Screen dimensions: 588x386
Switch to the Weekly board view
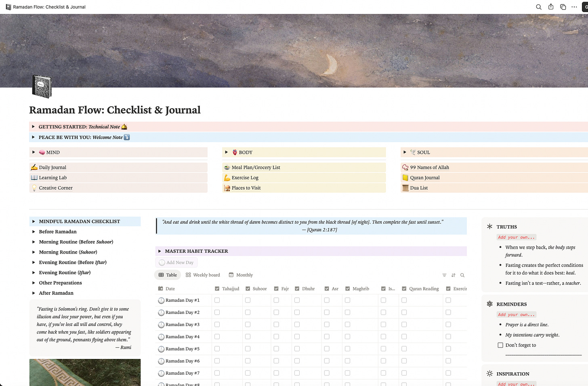point(203,275)
